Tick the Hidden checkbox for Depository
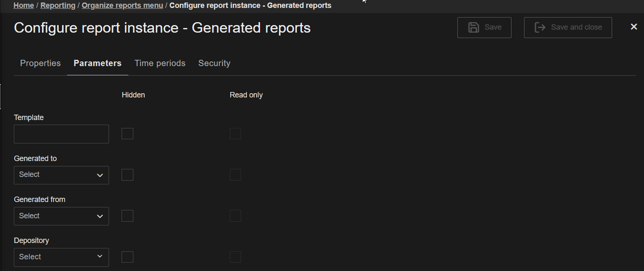 pos(127,257)
